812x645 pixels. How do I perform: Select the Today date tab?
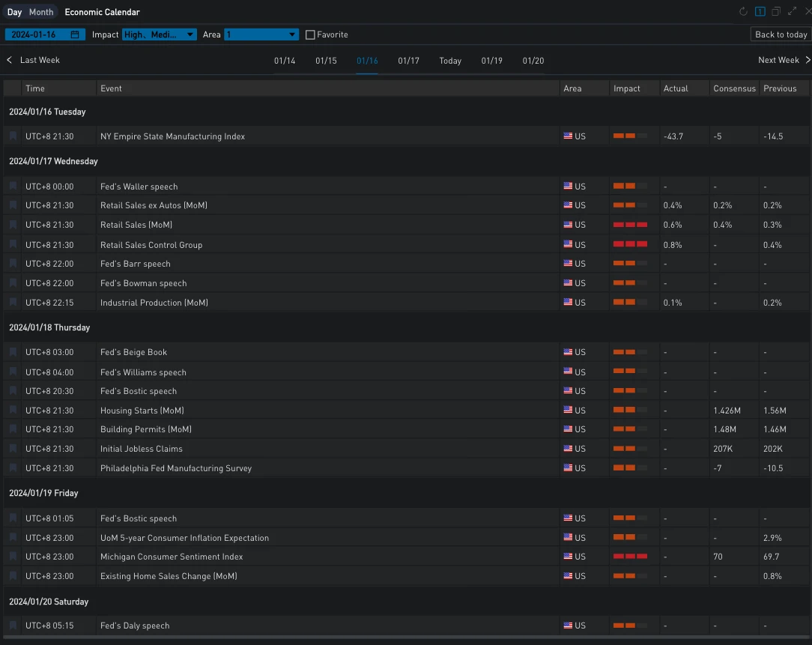(450, 61)
